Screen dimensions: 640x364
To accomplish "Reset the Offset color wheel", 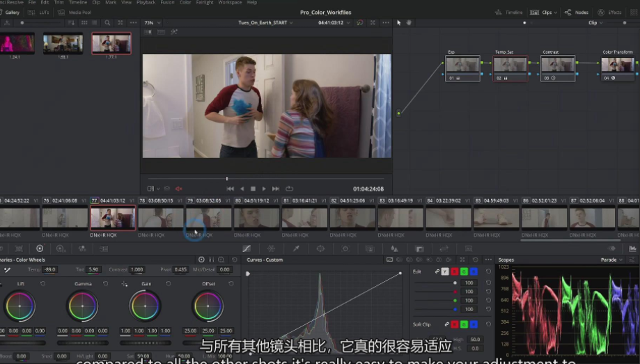I will point(231,283).
